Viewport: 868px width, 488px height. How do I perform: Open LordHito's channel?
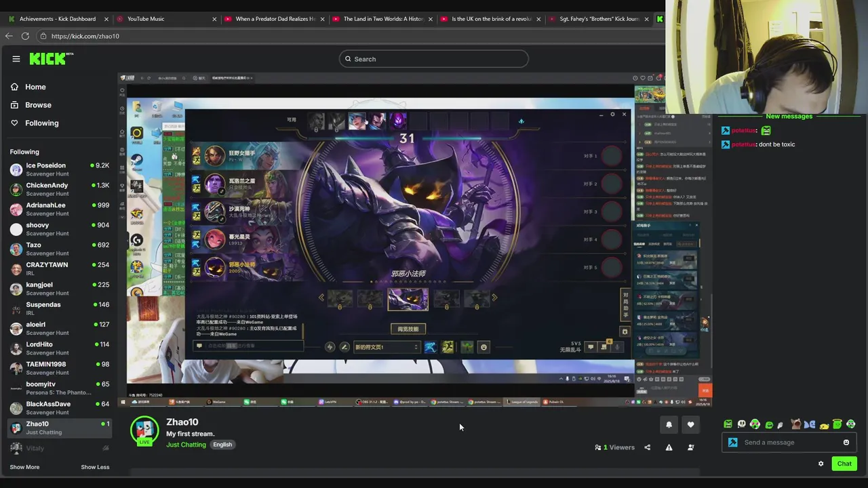(x=60, y=348)
